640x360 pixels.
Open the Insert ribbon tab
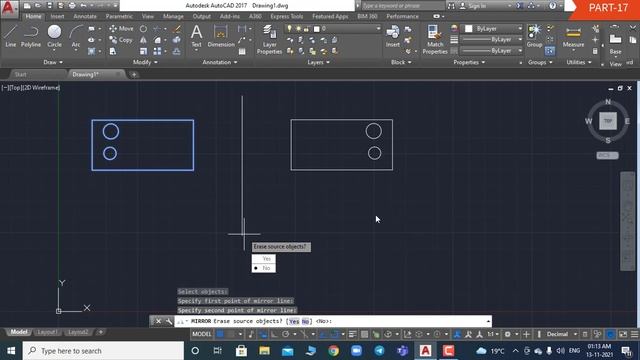(57, 16)
